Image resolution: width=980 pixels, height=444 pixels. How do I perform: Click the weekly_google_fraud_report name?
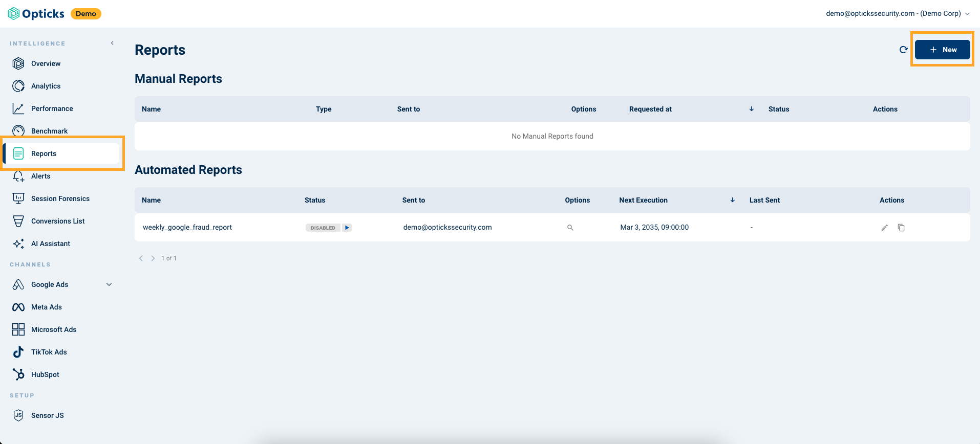point(187,227)
